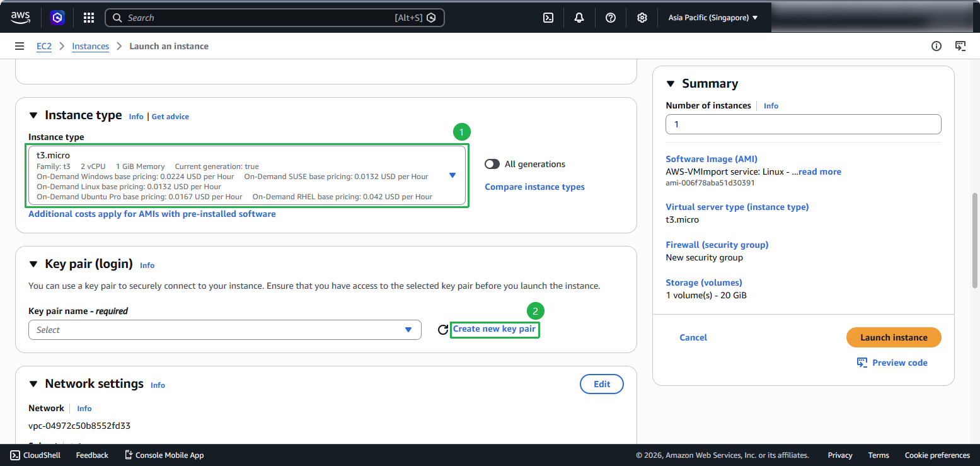This screenshot has width=980, height=466.
Task: Go to Instances breadcrumb
Action: coord(90,46)
